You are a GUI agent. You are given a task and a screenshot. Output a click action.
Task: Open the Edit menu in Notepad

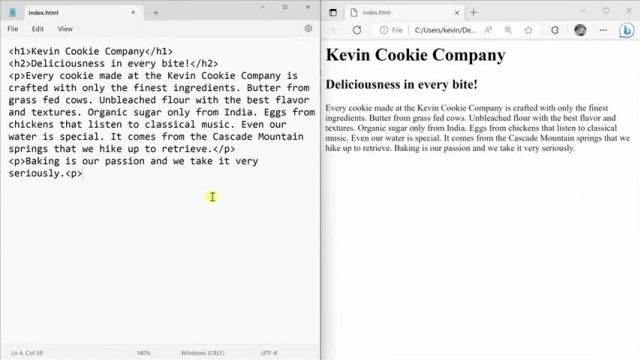tap(38, 29)
